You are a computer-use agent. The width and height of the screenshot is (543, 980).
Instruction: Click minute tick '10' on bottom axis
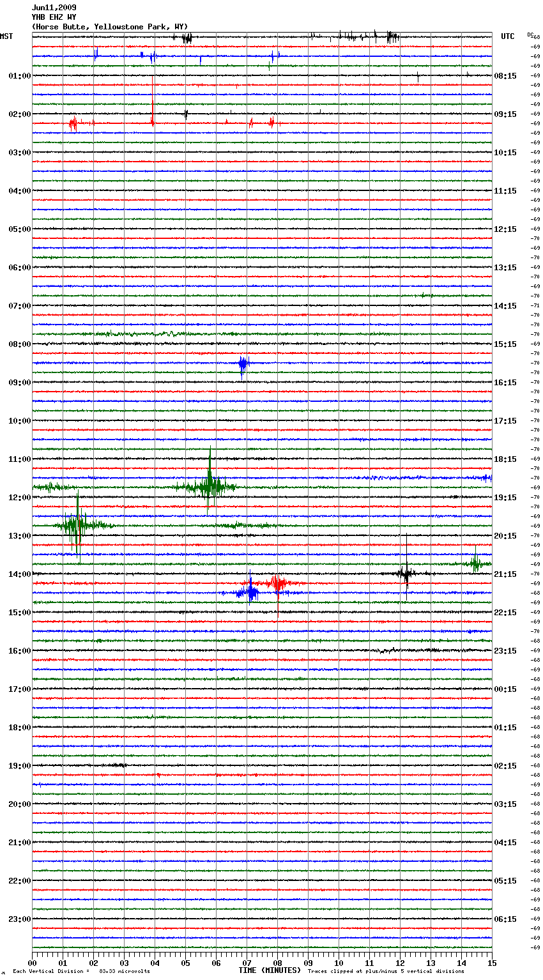click(x=339, y=963)
